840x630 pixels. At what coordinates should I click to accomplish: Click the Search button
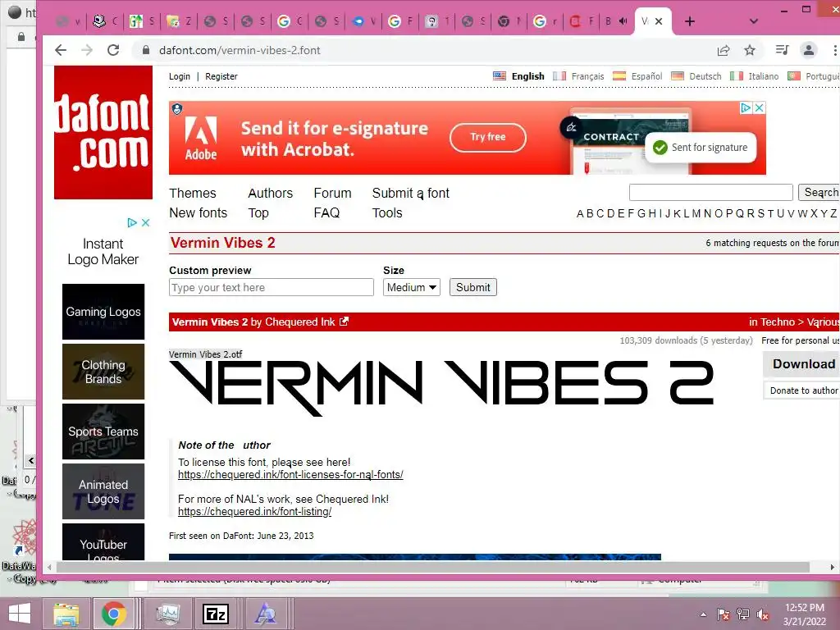point(819,192)
